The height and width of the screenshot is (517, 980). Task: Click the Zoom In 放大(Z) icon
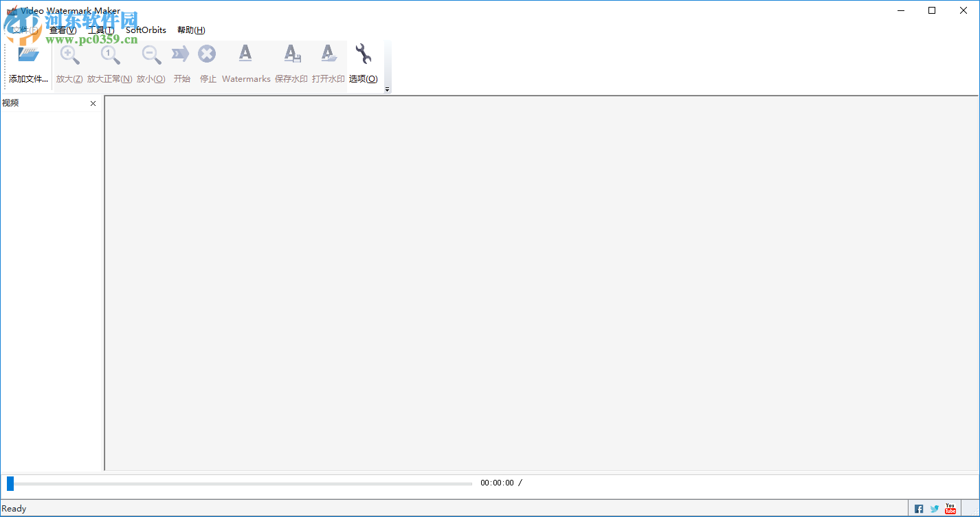point(69,56)
